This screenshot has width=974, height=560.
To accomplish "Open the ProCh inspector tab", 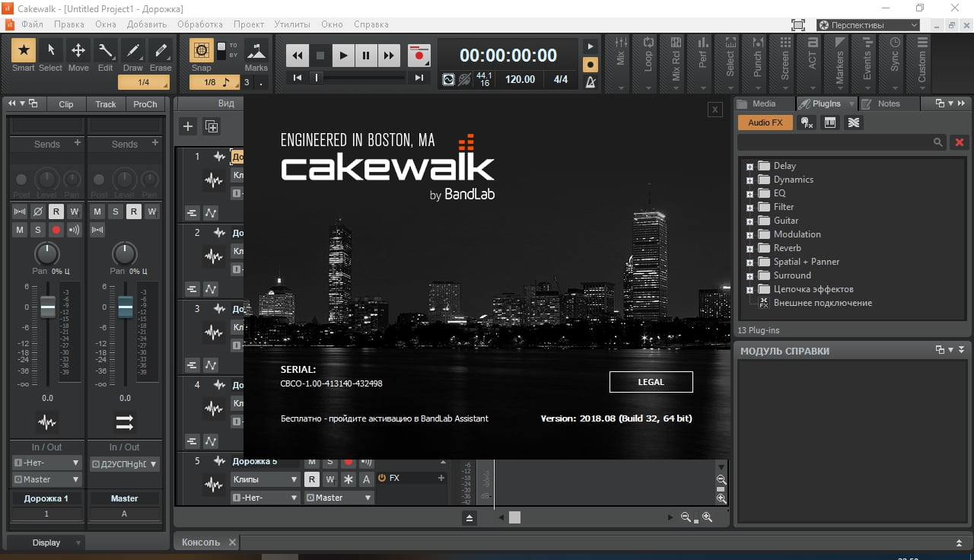I will tap(145, 104).
